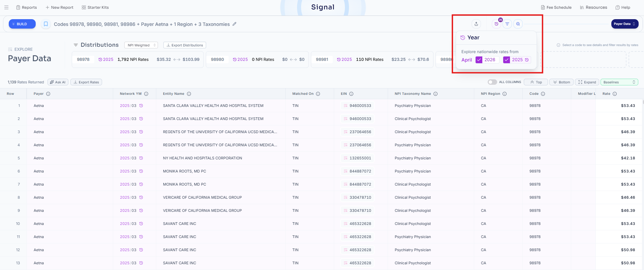Click history icon in row 5 Network YM

point(141,158)
